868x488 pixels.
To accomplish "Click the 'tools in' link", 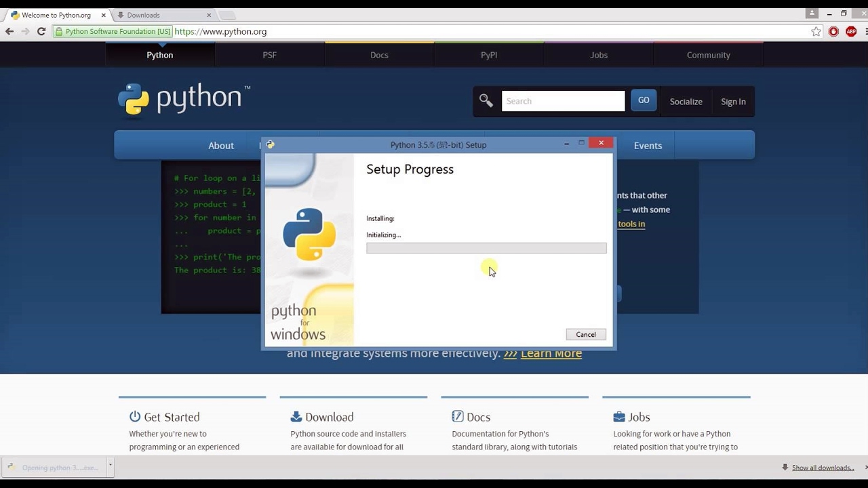I will point(631,224).
